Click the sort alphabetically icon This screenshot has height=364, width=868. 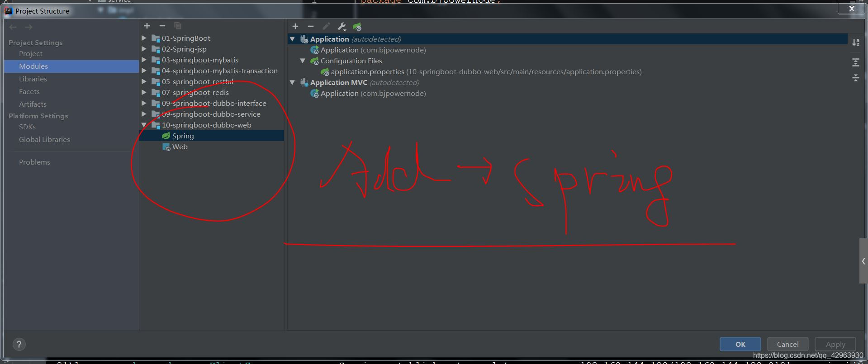[x=856, y=42]
